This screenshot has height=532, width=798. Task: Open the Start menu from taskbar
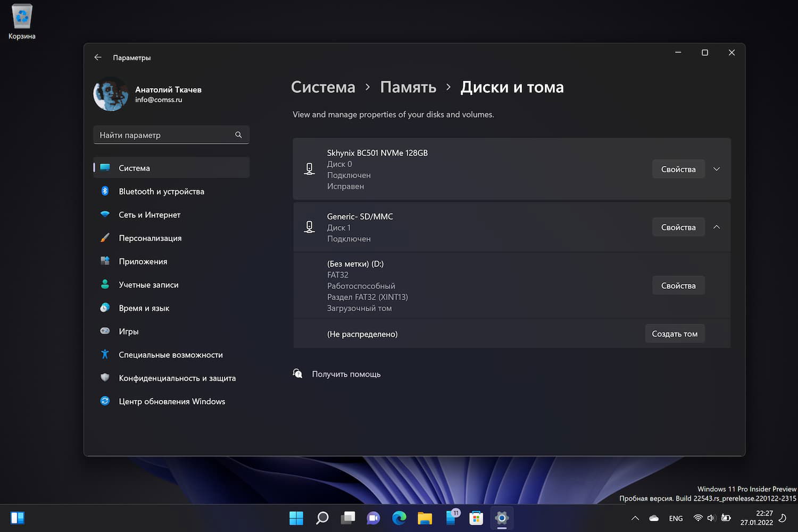[296, 518]
